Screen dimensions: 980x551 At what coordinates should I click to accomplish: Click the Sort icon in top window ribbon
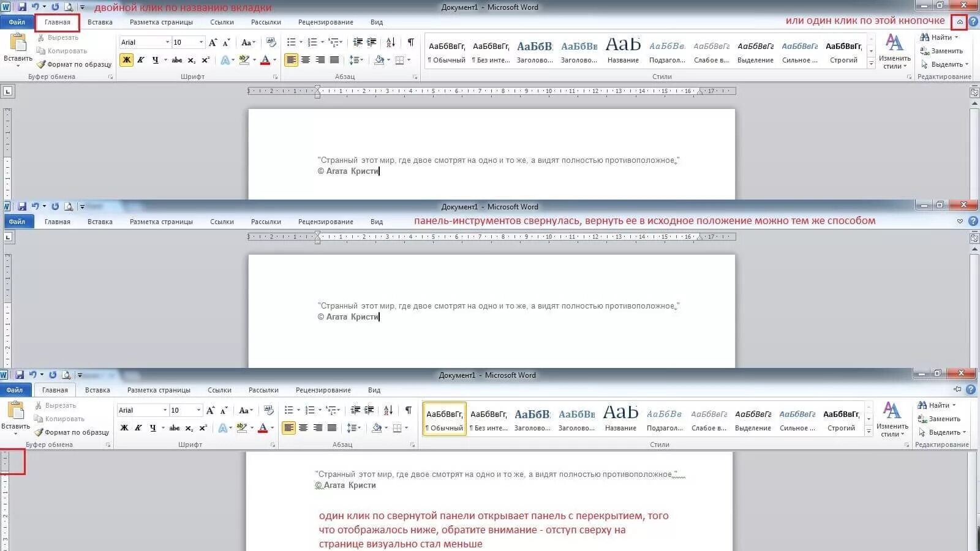tap(390, 42)
